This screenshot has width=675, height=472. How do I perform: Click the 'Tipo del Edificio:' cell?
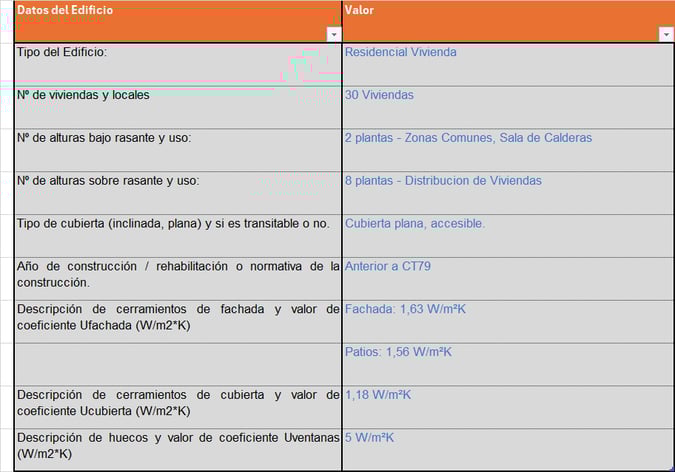point(178,65)
